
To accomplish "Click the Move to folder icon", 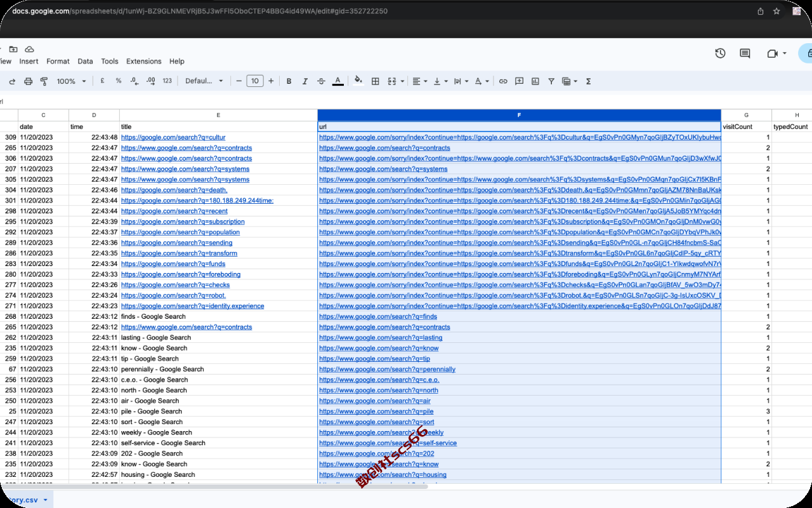I will [13, 49].
